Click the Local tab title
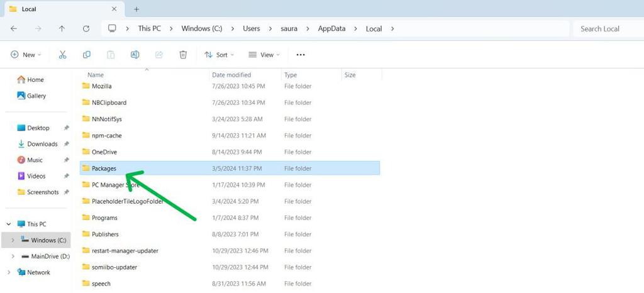This screenshot has height=293, width=644. coord(29,9)
